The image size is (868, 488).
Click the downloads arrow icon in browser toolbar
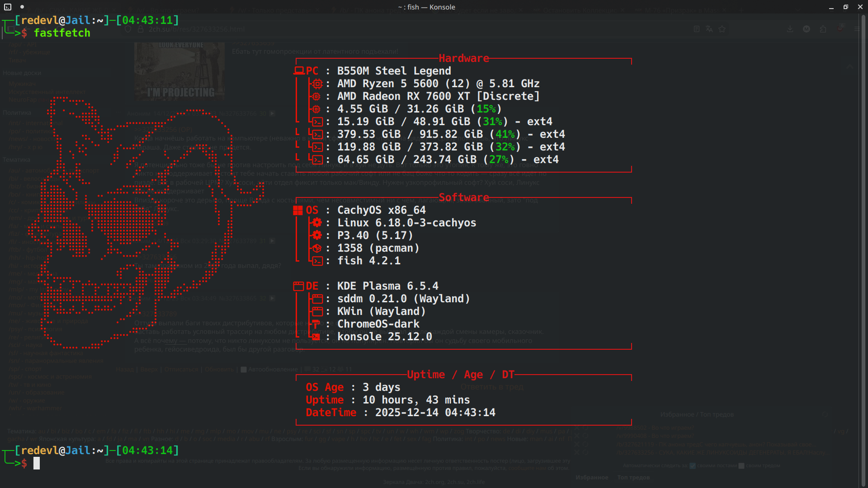pyautogui.click(x=790, y=29)
